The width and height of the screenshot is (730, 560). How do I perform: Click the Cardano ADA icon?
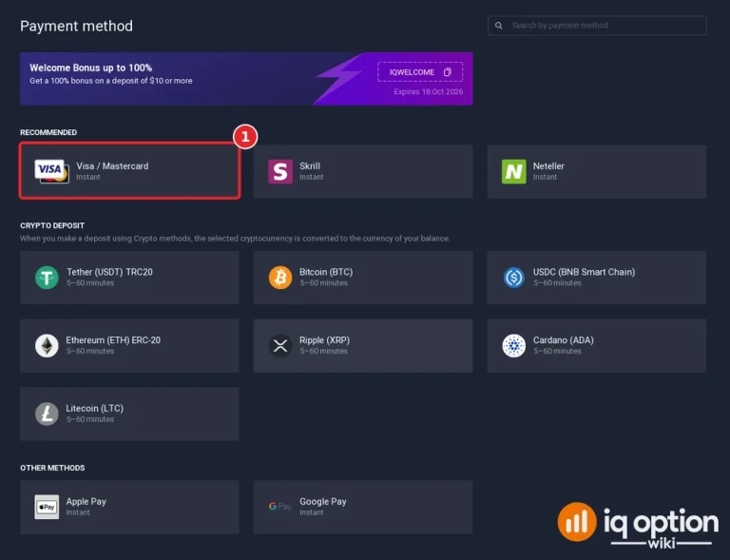513,345
